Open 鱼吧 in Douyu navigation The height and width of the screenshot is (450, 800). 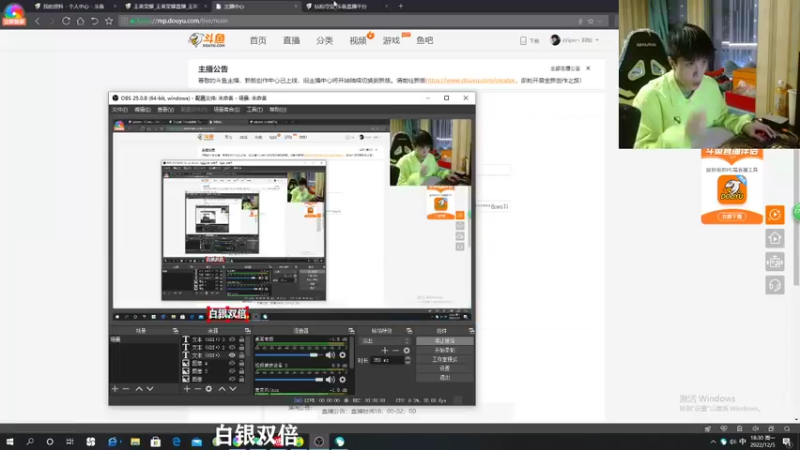[x=424, y=40]
